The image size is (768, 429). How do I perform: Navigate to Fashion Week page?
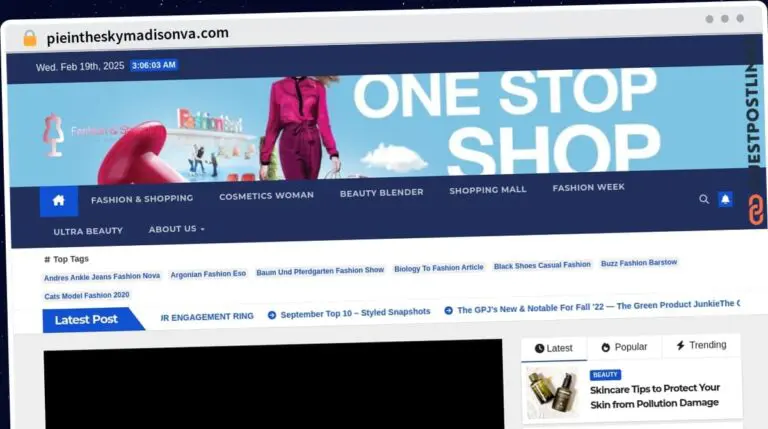[x=588, y=188]
